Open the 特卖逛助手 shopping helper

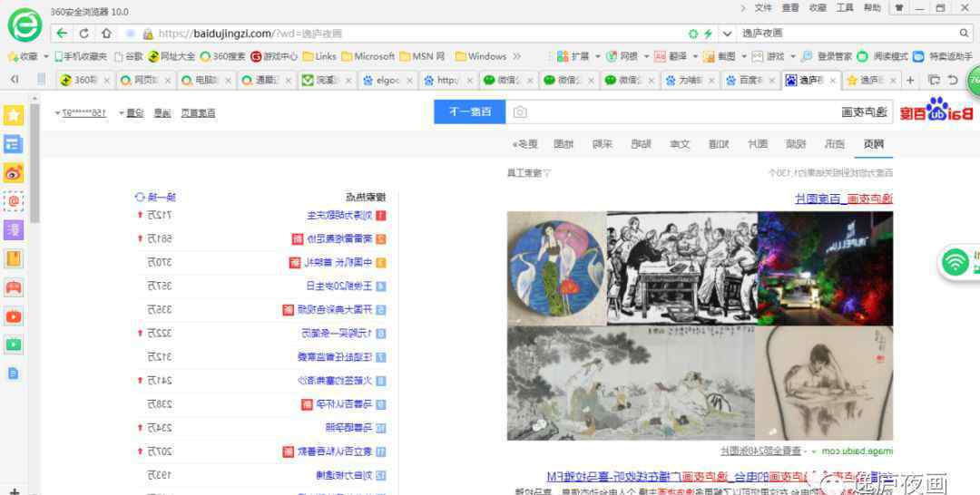943,57
